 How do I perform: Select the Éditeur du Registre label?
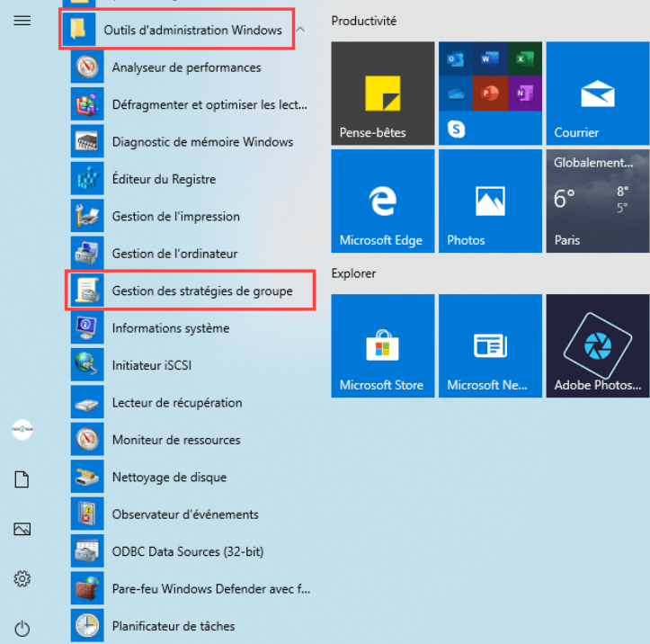pyautogui.click(x=165, y=179)
